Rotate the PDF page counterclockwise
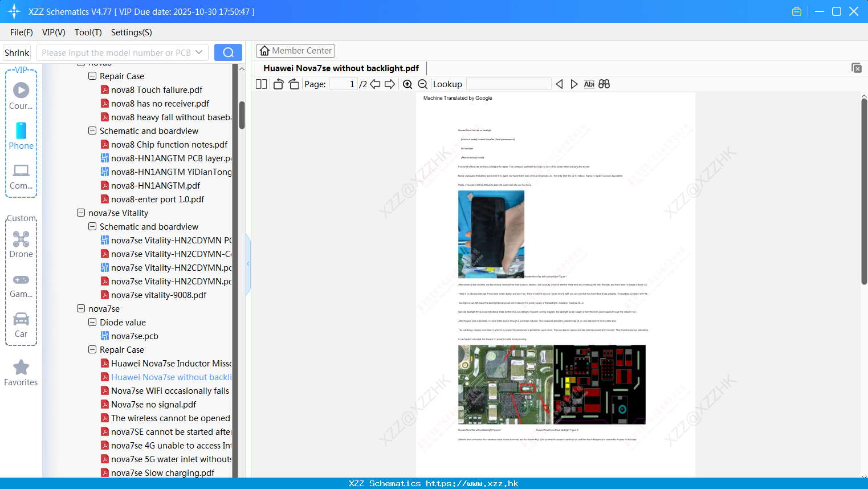The height and width of the screenshot is (489, 868). [x=278, y=84]
